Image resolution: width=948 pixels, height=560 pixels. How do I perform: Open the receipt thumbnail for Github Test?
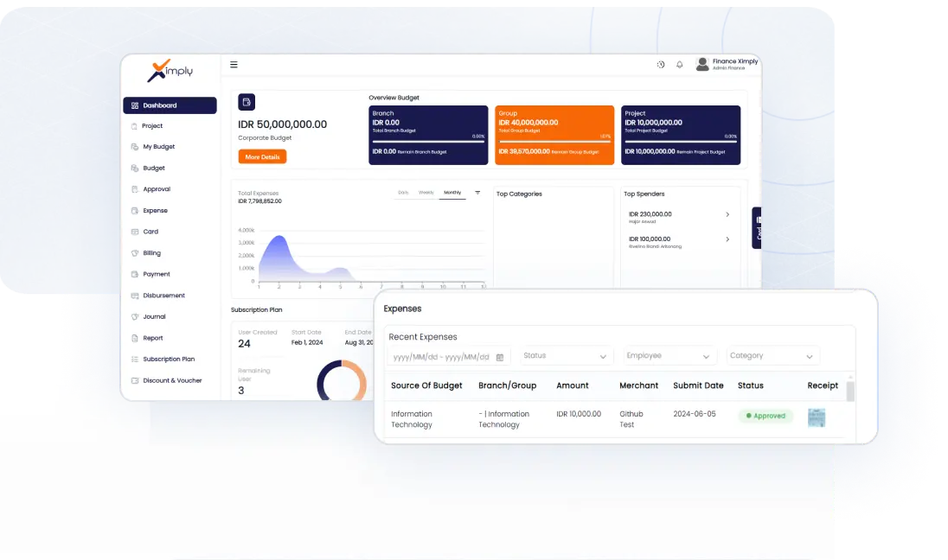click(817, 418)
